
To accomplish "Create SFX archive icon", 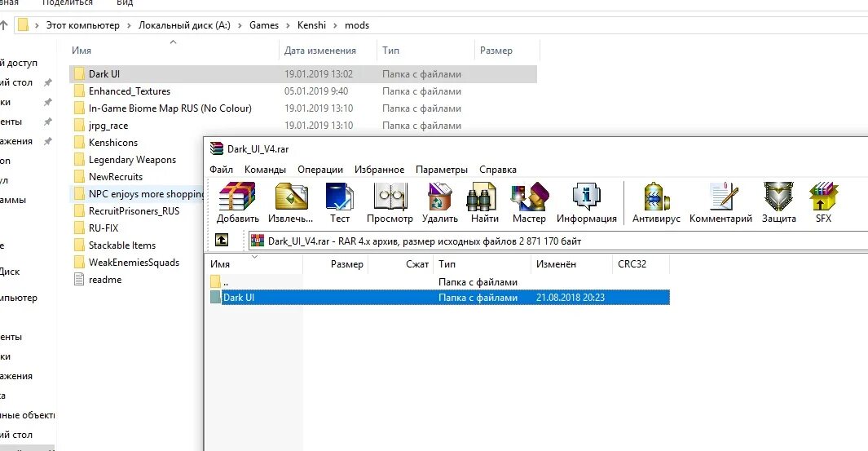I will 823,196.
